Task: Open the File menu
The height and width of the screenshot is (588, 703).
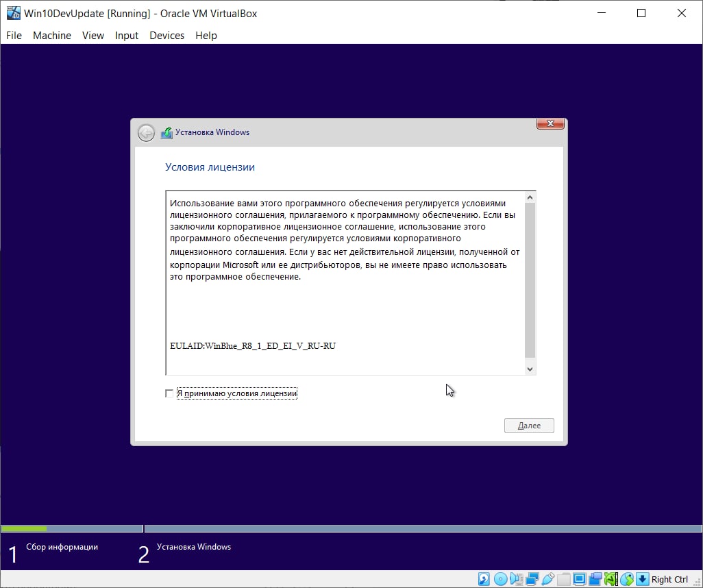Action: (x=14, y=36)
